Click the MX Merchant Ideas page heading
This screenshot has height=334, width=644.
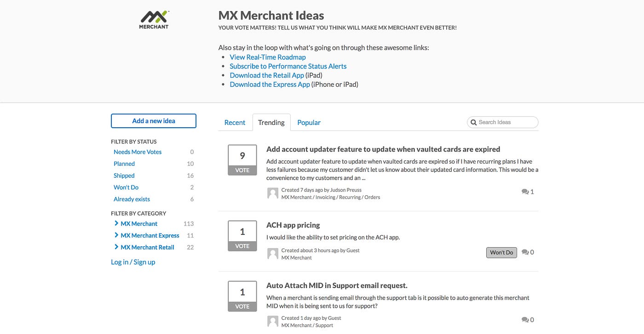271,16
